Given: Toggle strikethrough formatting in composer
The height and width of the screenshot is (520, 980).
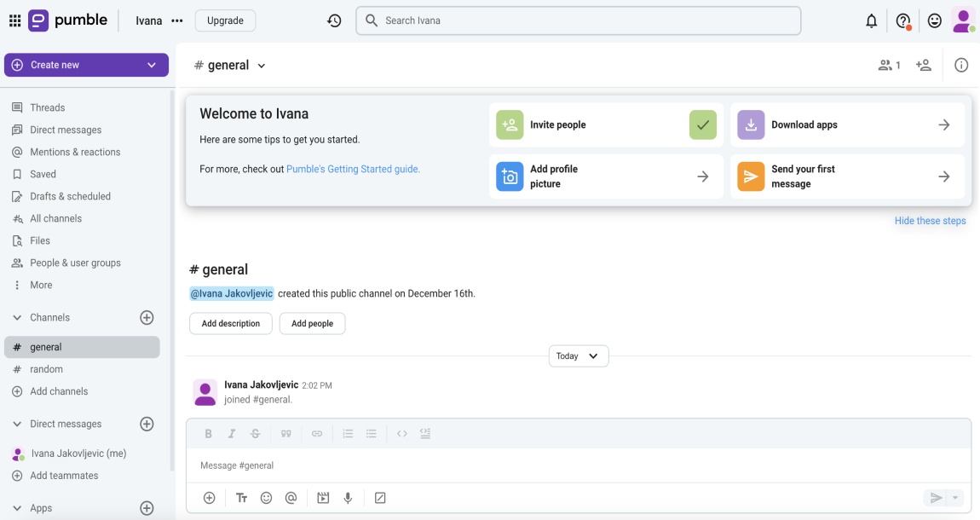Looking at the screenshot, I should 255,434.
